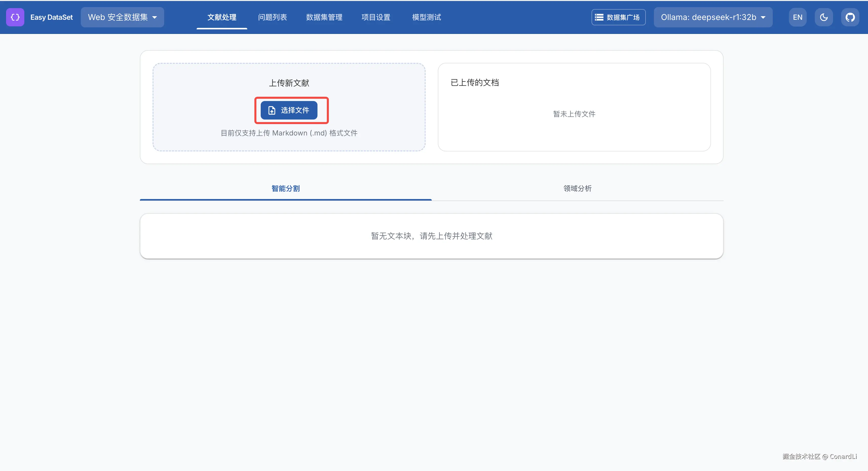Click the model selector dropdown arrow
868x471 pixels.
[x=763, y=17]
